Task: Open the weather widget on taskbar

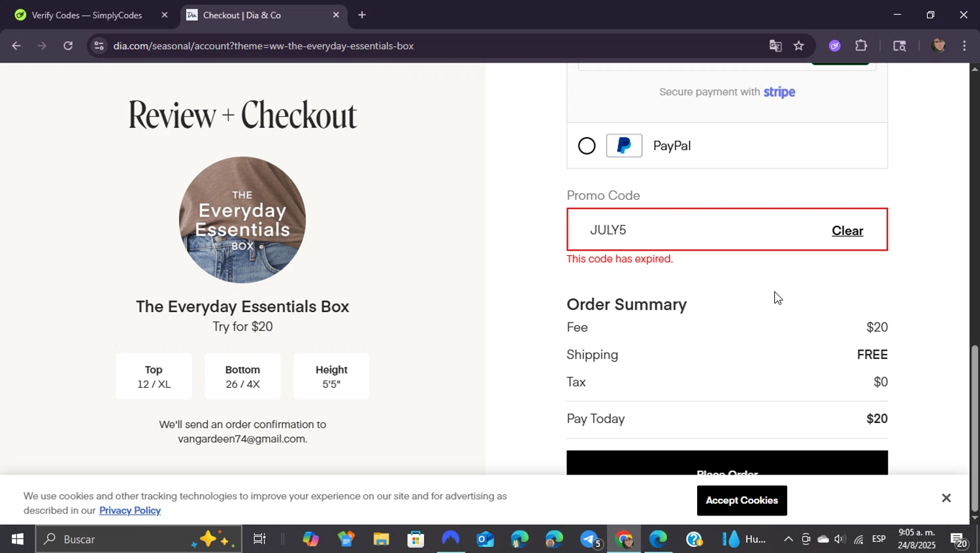Action: coord(743,539)
